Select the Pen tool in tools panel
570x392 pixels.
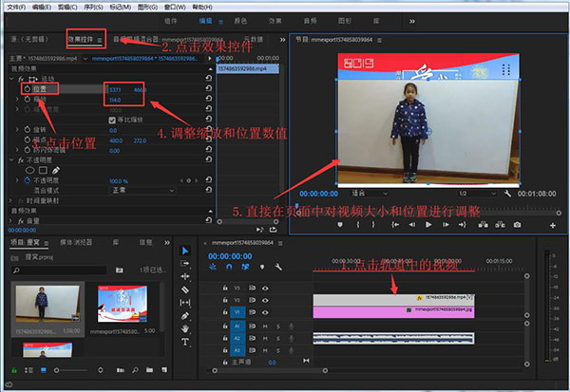185,316
